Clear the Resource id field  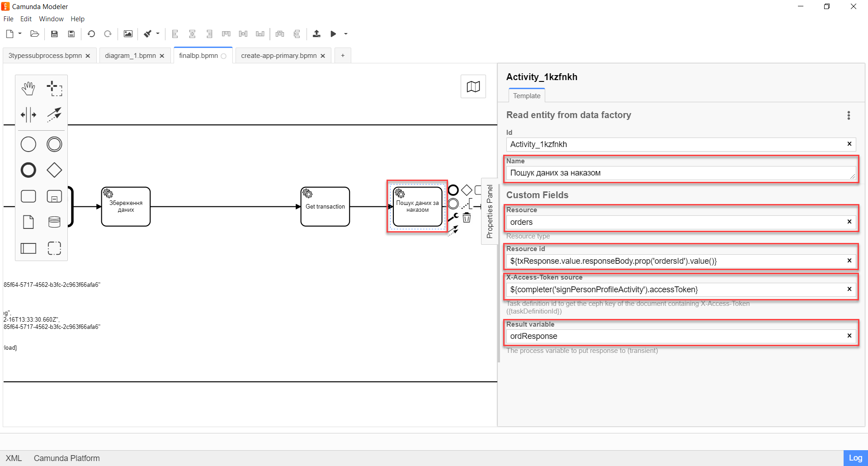pos(849,261)
